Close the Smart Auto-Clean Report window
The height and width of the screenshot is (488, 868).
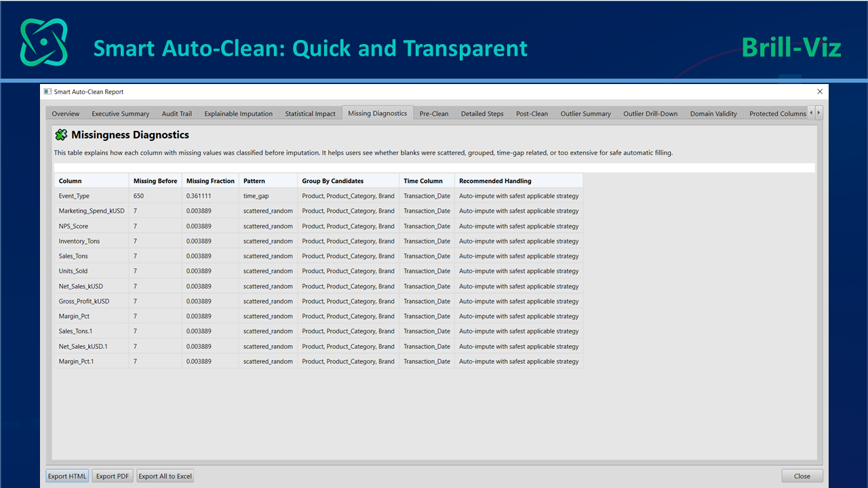(820, 91)
